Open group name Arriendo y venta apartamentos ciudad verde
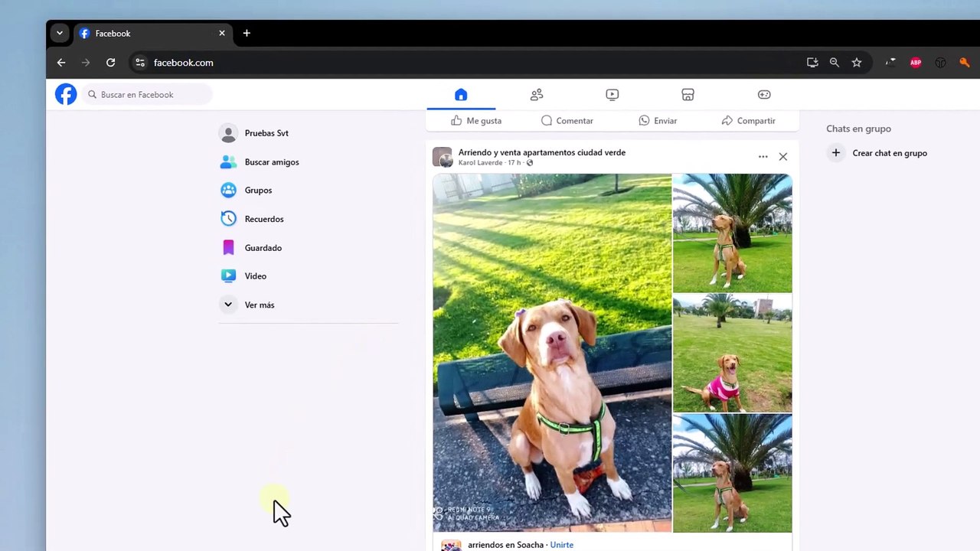Screen dimensions: 980x551 point(542,152)
